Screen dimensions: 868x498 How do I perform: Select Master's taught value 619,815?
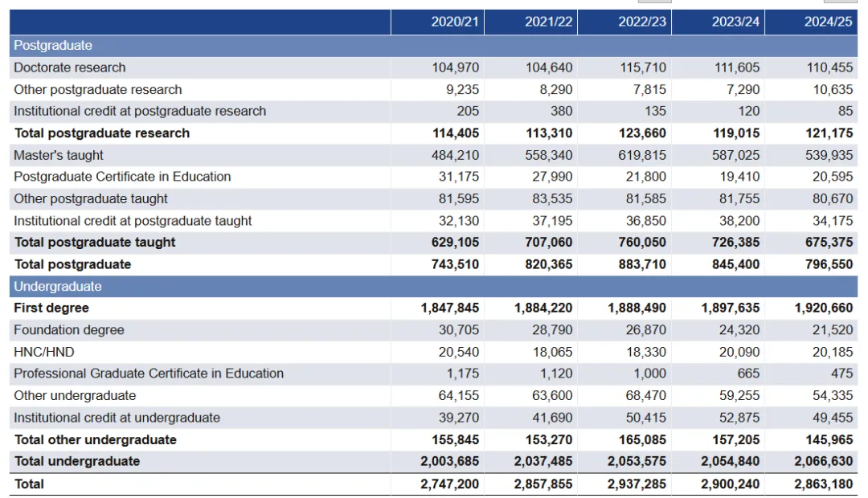pos(642,155)
